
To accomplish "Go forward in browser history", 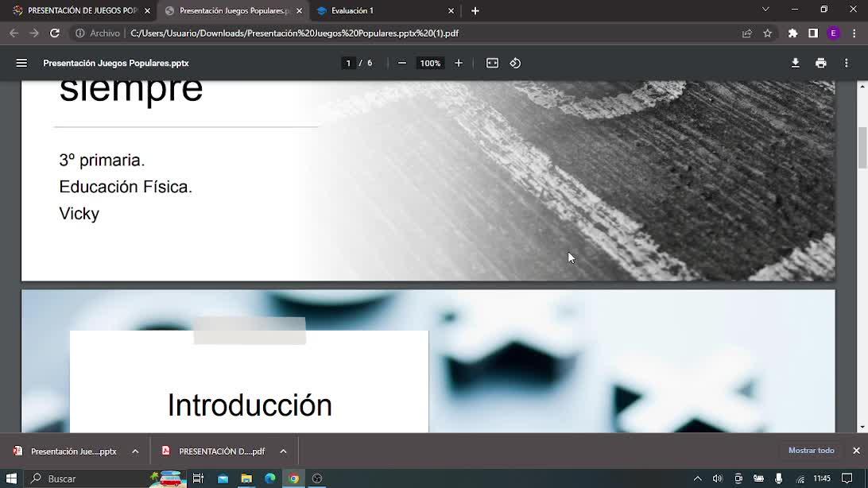I will click(x=34, y=33).
